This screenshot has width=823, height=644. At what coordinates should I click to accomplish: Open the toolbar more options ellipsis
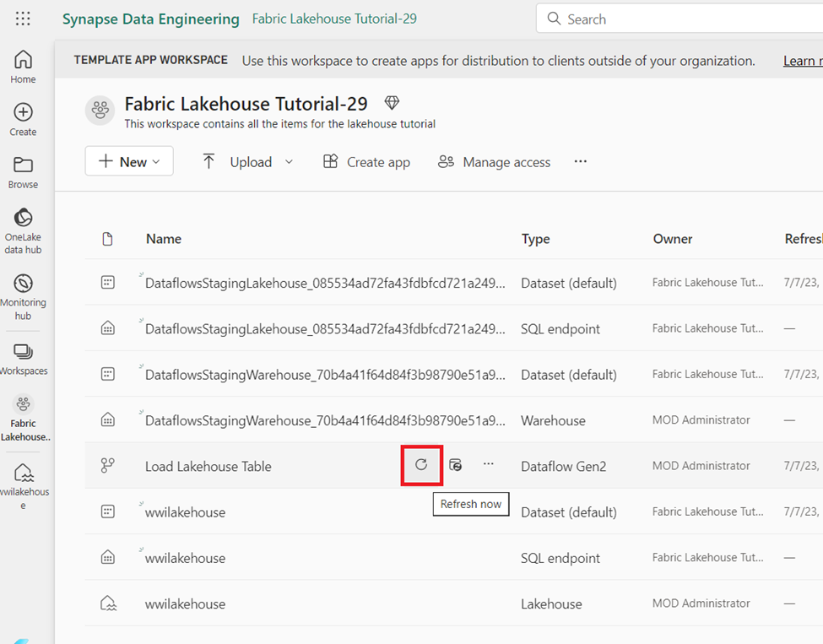tap(581, 161)
